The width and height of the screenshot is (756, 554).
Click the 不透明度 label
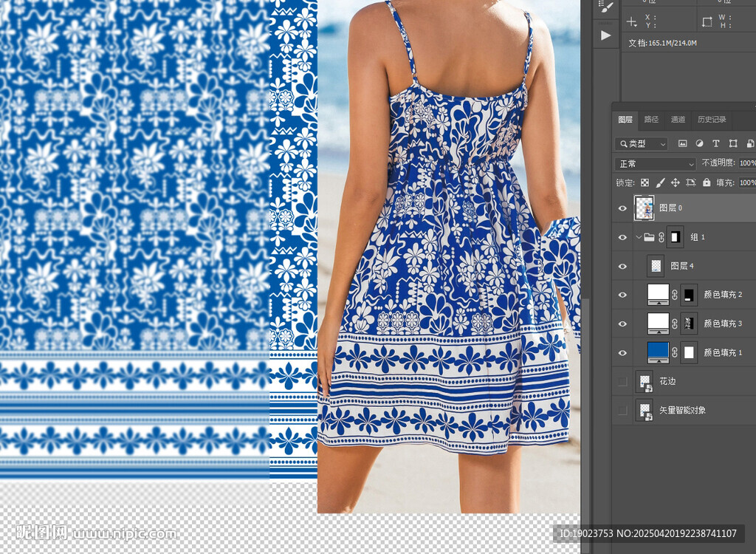718,163
